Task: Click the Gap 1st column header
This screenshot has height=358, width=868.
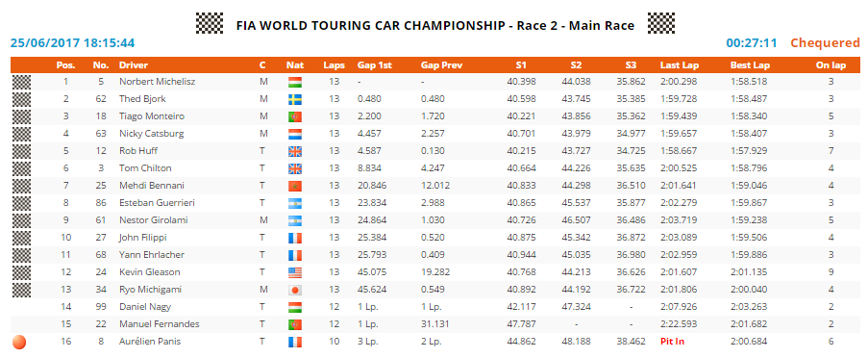Action: 375,65
